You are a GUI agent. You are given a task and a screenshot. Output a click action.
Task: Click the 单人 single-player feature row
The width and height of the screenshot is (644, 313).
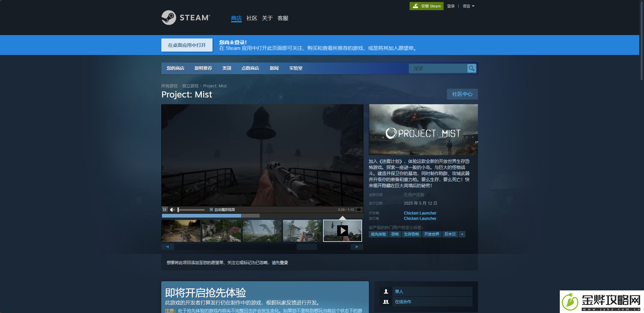(426, 291)
